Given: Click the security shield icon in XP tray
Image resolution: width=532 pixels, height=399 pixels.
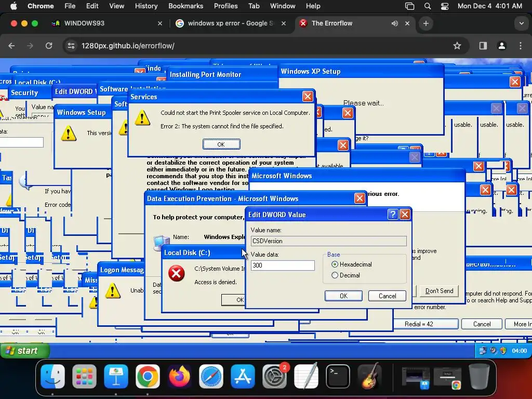Looking at the screenshot, I should pyautogui.click(x=503, y=351).
